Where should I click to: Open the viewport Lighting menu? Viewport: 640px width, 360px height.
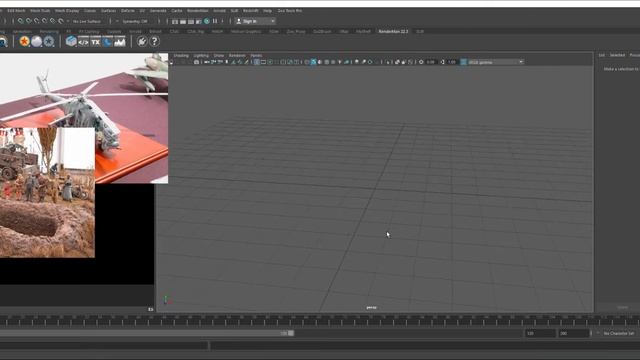click(x=201, y=56)
